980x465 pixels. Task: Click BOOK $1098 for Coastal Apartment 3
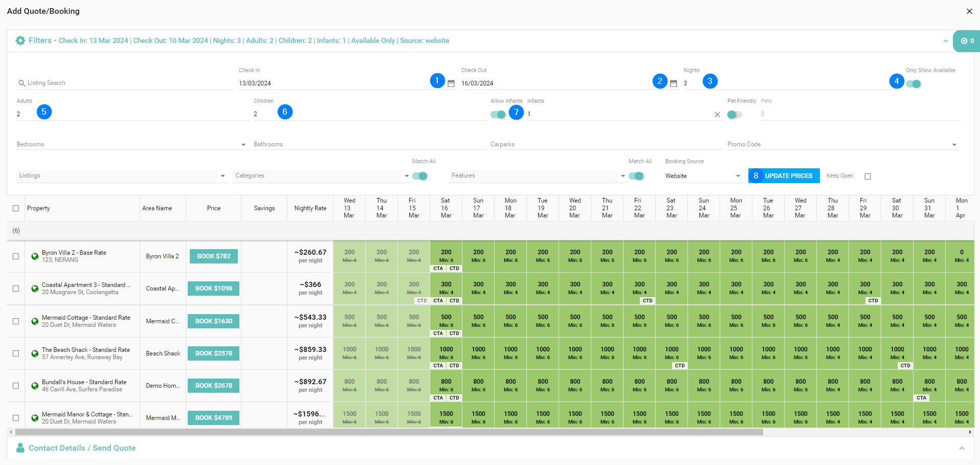pos(213,289)
